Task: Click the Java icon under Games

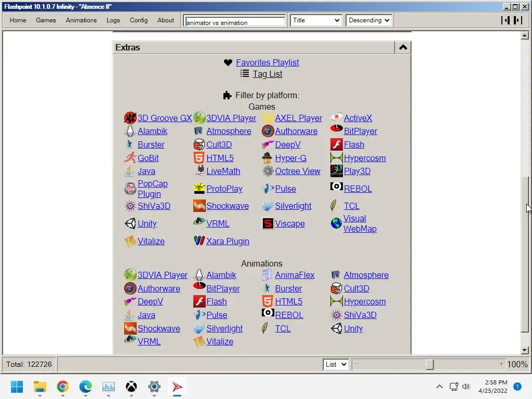Action: tap(129, 171)
